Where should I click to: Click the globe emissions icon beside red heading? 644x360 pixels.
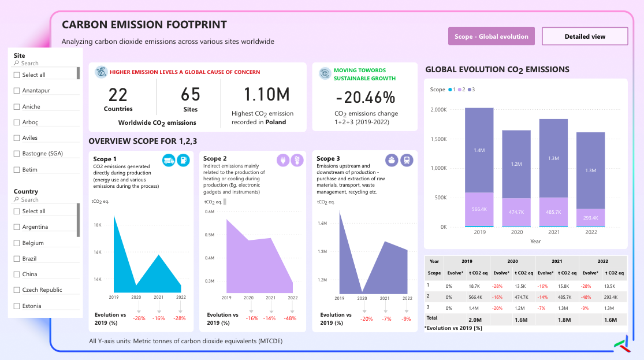(x=101, y=72)
